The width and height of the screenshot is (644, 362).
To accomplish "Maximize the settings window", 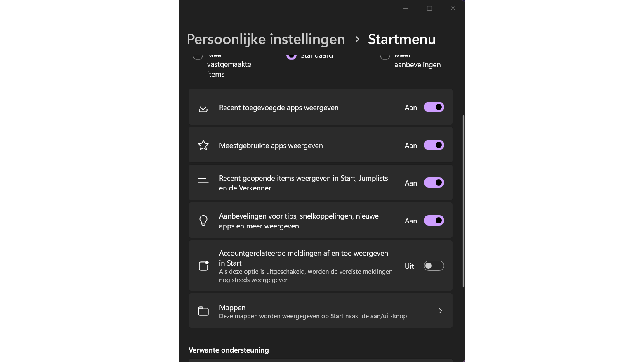I will point(429,8).
